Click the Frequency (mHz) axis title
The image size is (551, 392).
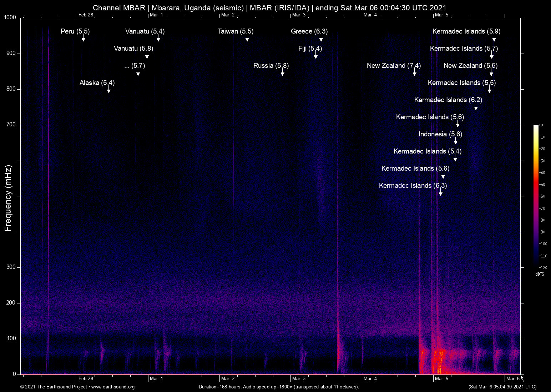coord(8,198)
